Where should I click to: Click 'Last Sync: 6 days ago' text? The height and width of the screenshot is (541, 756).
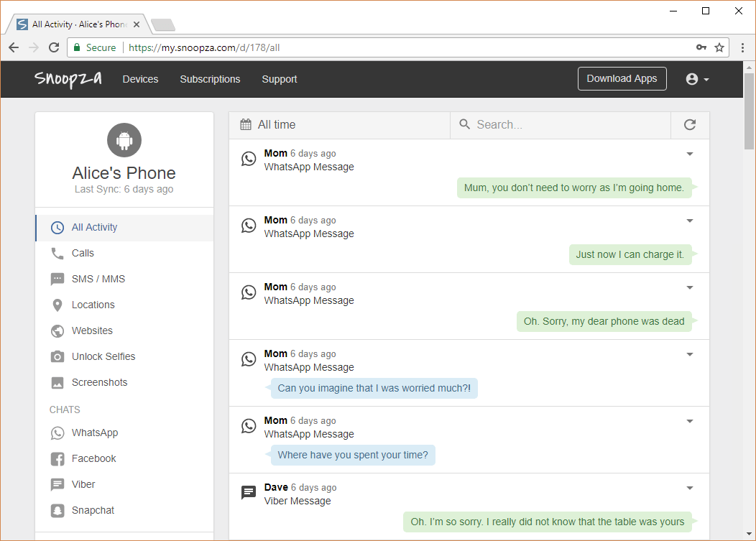pyautogui.click(x=124, y=189)
